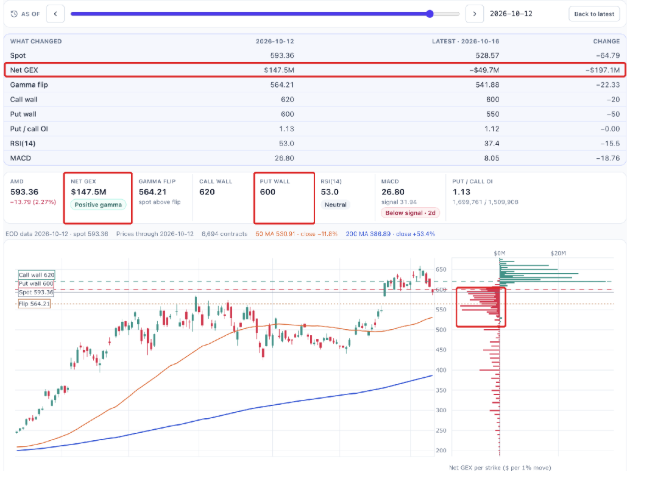Click the Positive gamma badge
The image size is (645, 478).
[x=98, y=204]
